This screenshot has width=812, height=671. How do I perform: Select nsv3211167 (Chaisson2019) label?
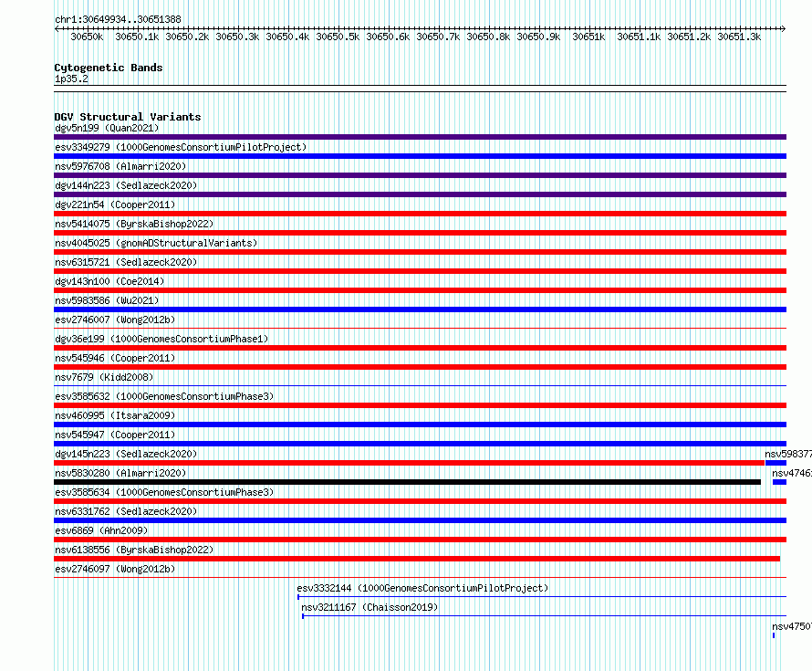click(x=370, y=607)
